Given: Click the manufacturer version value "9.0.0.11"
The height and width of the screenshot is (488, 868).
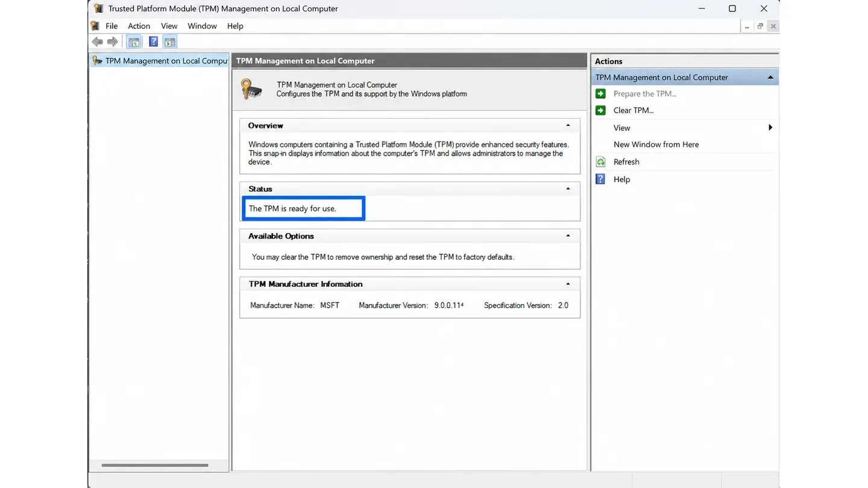Looking at the screenshot, I should pos(448,305).
